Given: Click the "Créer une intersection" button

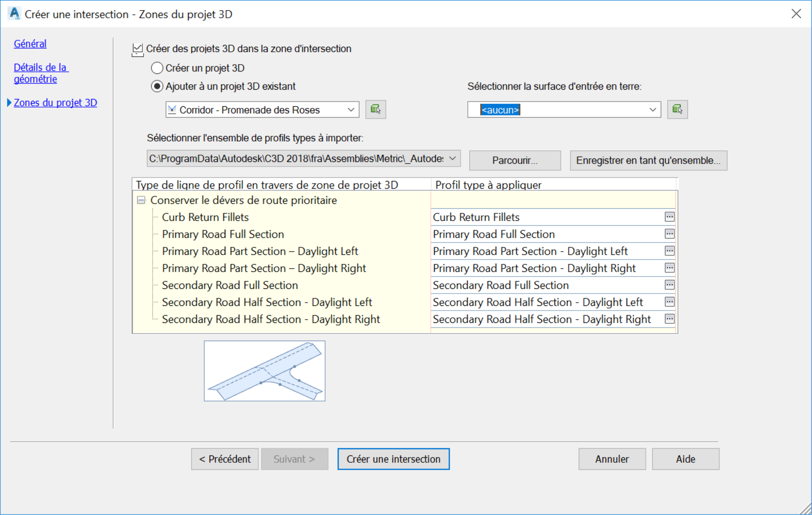Looking at the screenshot, I should [x=393, y=459].
